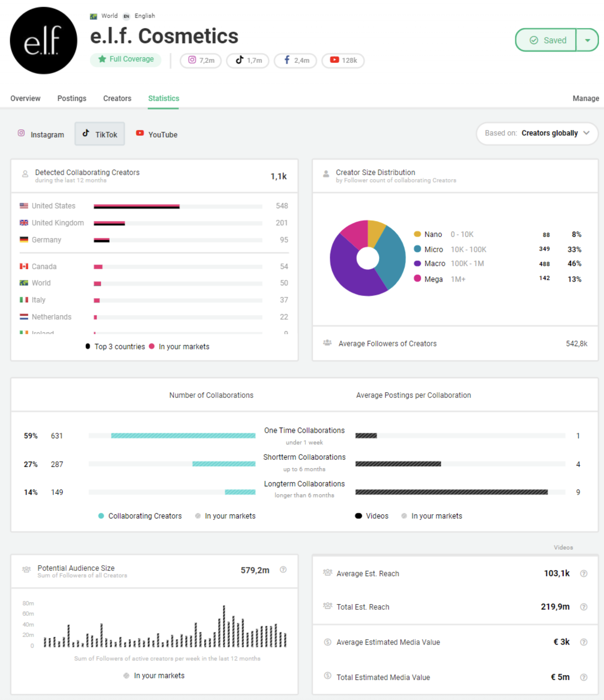Click the Facebook badge showing 2,4m followers
The width and height of the screenshot is (604, 700).
[295, 60]
